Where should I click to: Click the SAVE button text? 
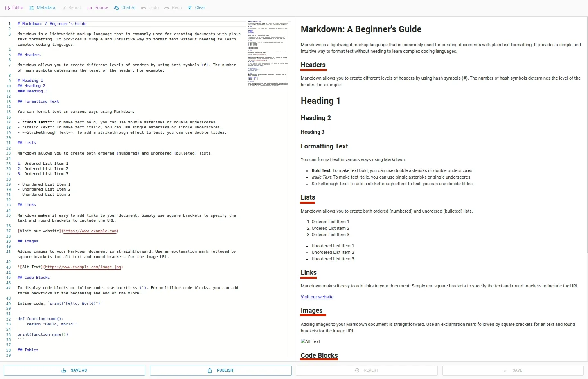click(x=517, y=370)
